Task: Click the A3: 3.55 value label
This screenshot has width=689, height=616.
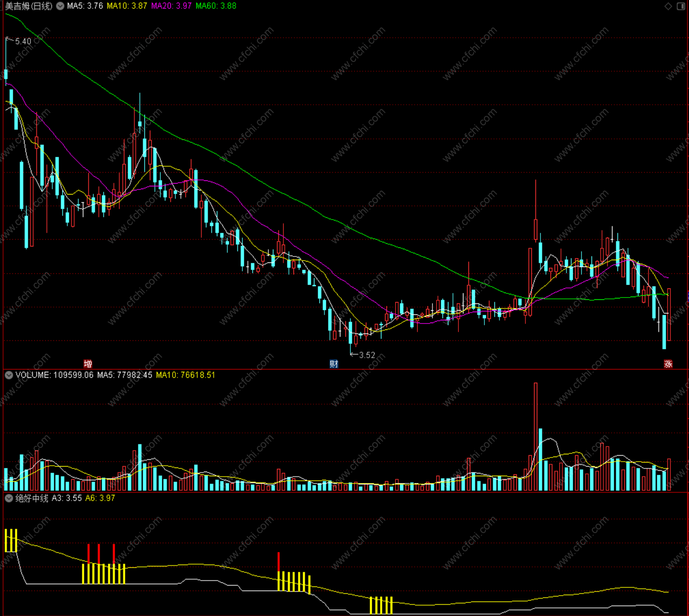Action: (x=67, y=498)
